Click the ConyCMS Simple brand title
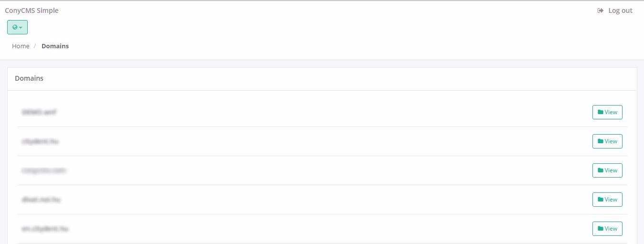Viewport: 644px width, 244px height. coord(32,10)
